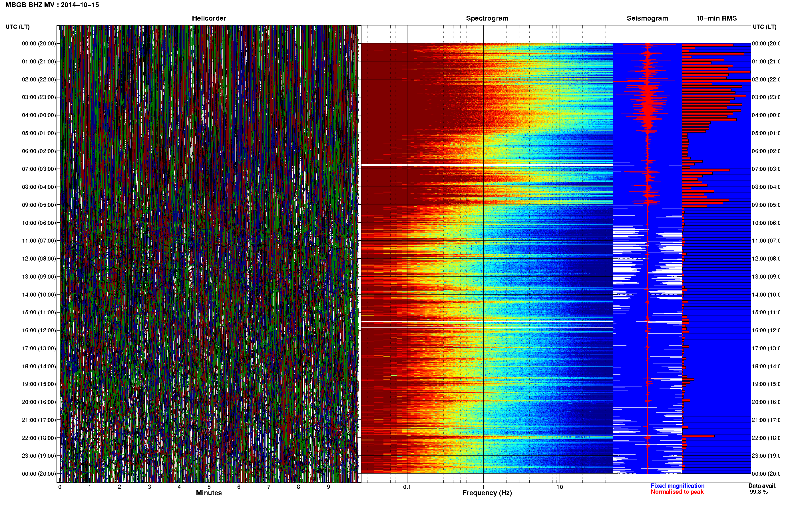Click "20:00 (16:00)" on the helicorder time axis
Image resolution: width=812 pixels, height=508 pixels.
(39, 402)
